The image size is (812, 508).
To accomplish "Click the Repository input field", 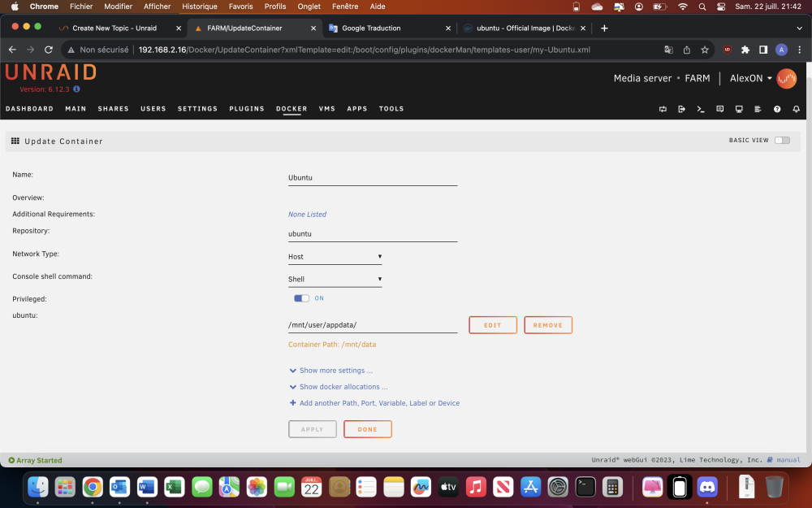I will tap(373, 234).
